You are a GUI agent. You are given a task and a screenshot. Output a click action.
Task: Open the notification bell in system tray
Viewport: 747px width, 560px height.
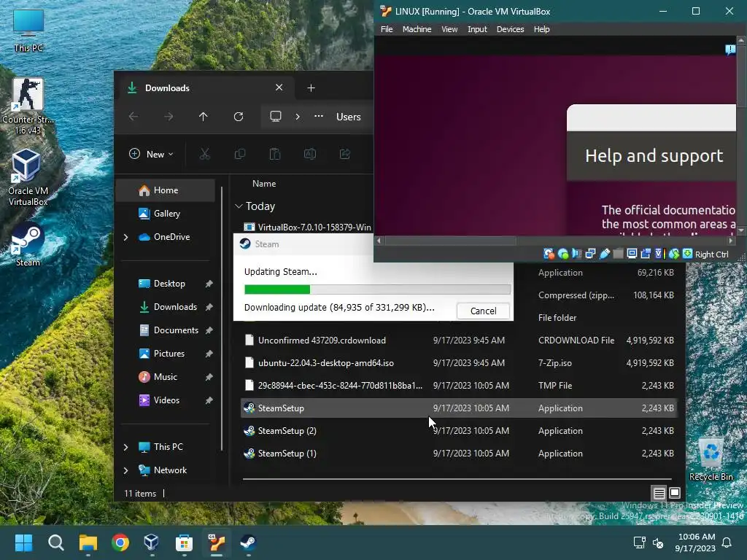(727, 542)
